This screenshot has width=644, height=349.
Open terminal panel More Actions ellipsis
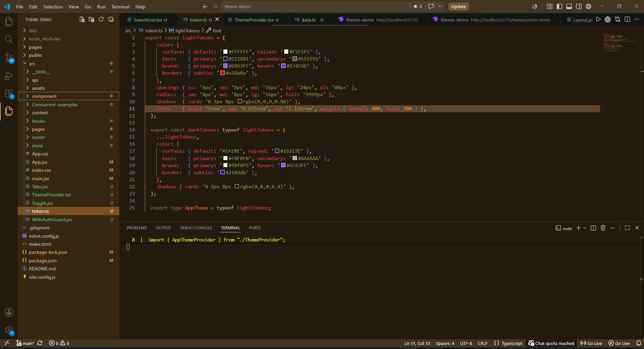613,228
